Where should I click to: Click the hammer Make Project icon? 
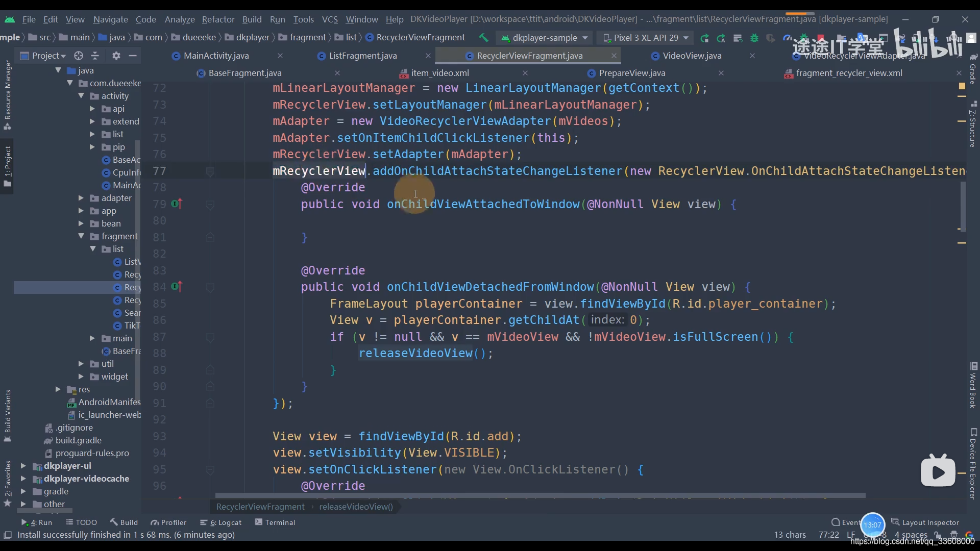pos(483,37)
